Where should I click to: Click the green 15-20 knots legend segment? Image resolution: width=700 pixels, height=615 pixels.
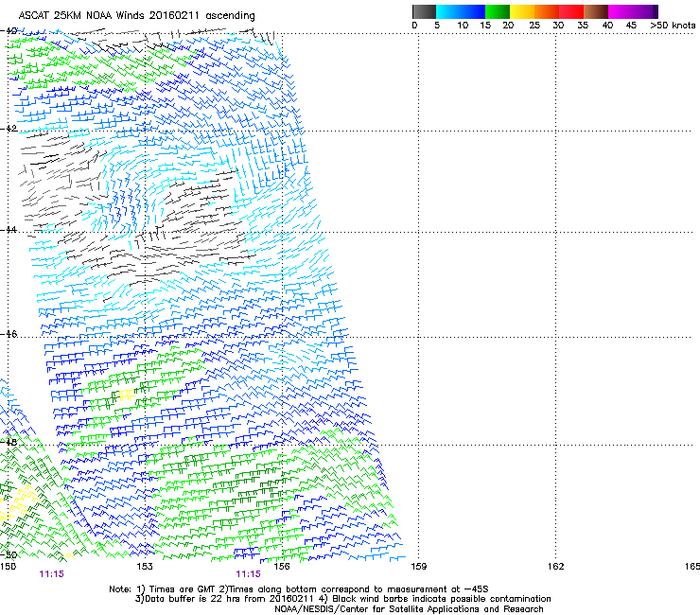(498, 11)
